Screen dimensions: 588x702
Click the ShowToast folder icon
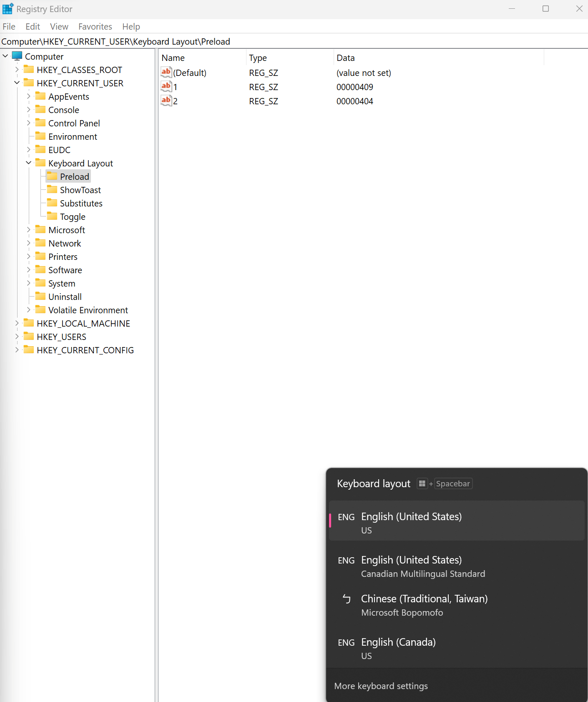point(52,189)
